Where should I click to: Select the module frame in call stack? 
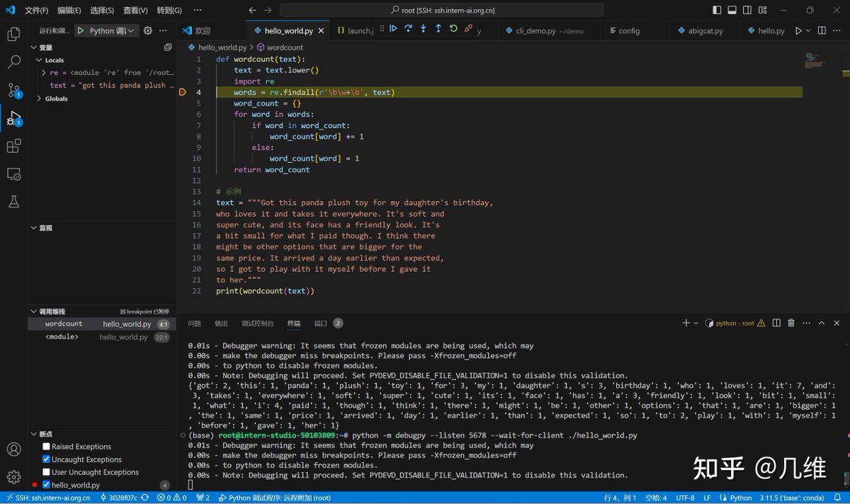tap(102, 337)
